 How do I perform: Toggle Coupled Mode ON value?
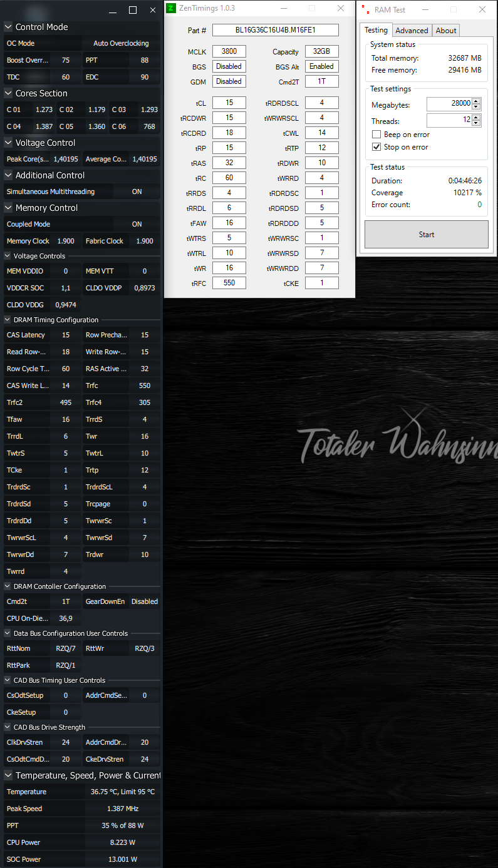click(x=137, y=224)
